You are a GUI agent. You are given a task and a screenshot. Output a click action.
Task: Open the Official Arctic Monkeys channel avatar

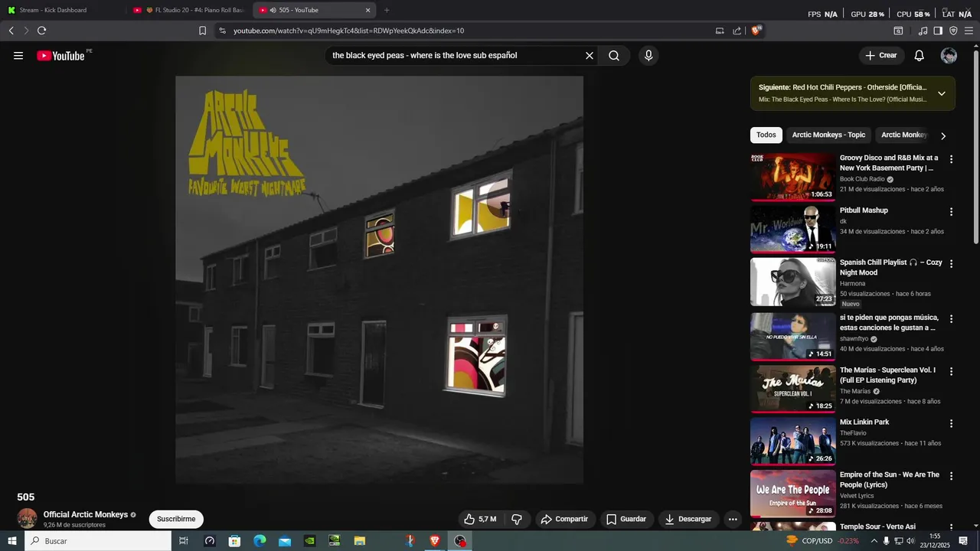tap(28, 519)
